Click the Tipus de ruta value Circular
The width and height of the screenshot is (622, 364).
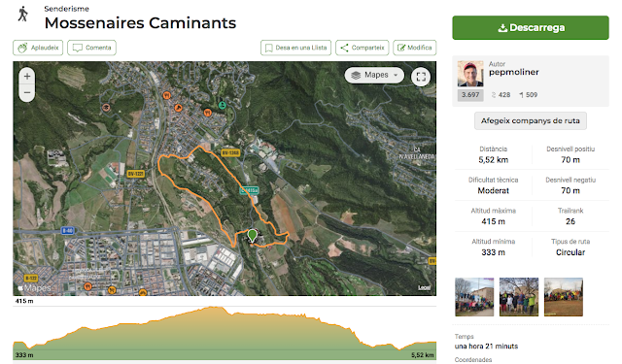570,252
